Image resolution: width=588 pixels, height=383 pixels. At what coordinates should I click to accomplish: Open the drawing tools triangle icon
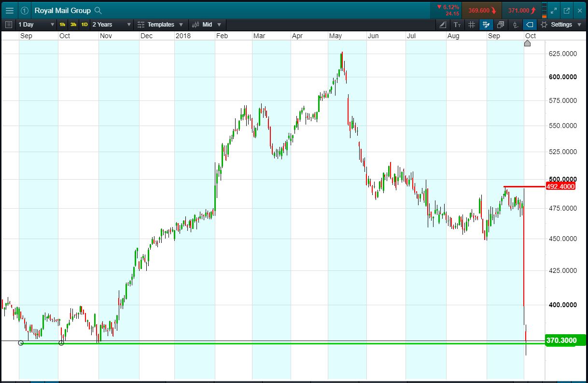pyautogui.click(x=443, y=25)
